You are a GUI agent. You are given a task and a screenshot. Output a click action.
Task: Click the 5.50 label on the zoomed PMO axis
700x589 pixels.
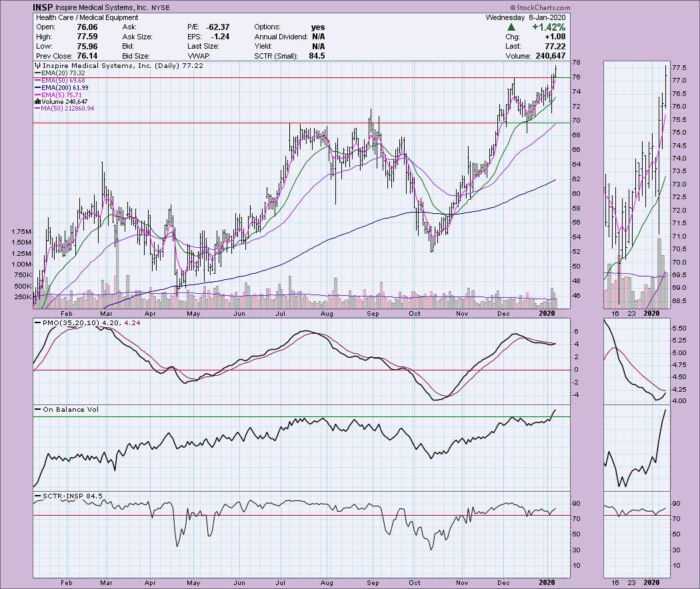679,328
